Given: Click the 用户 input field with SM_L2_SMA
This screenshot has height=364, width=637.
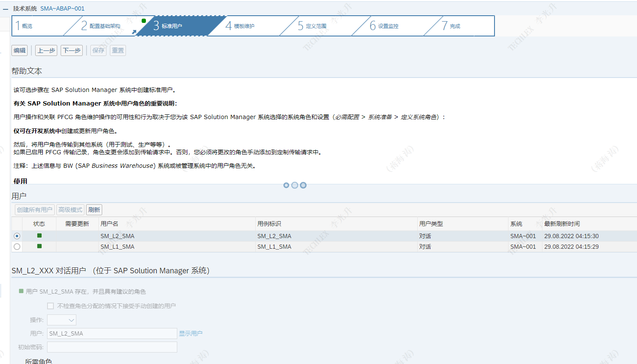Looking at the screenshot, I should click(112, 333).
